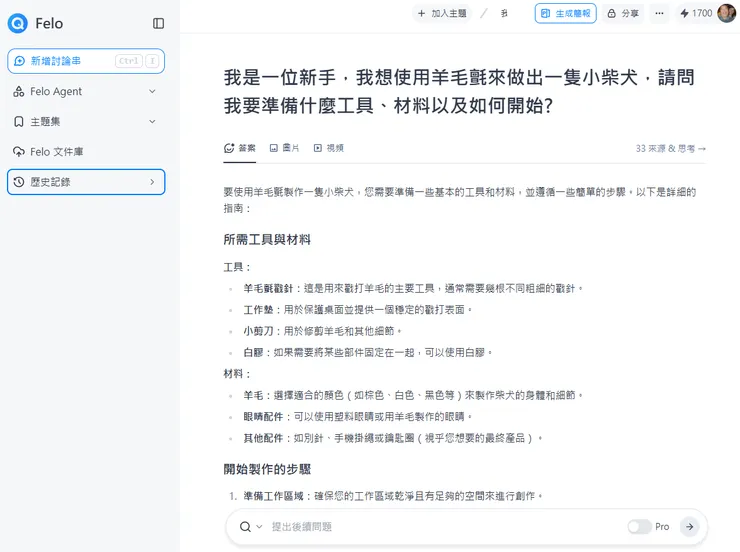Screen dimensions: 740x552
Task: Open the 33 來源 & 思考 link
Action: tap(671, 149)
